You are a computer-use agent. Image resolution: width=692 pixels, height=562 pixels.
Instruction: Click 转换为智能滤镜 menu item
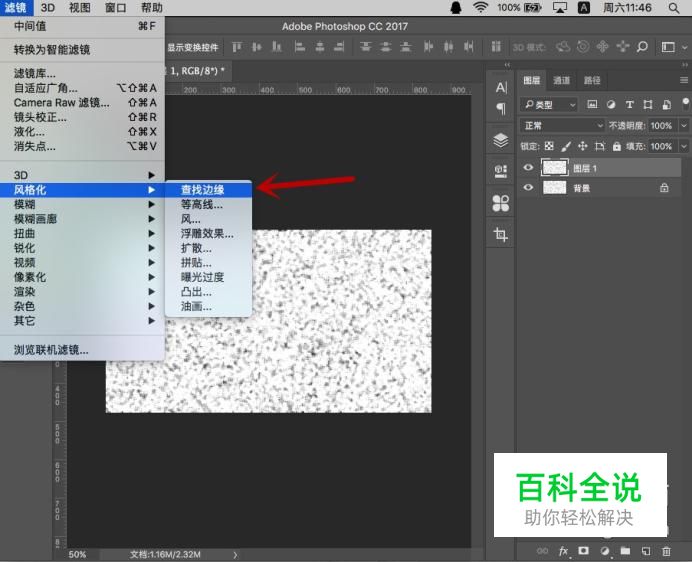(82, 49)
